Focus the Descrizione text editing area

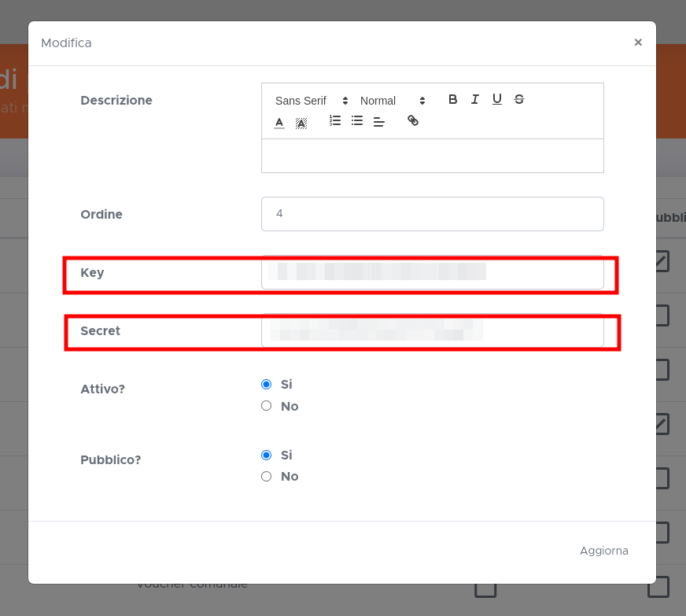pos(432,156)
